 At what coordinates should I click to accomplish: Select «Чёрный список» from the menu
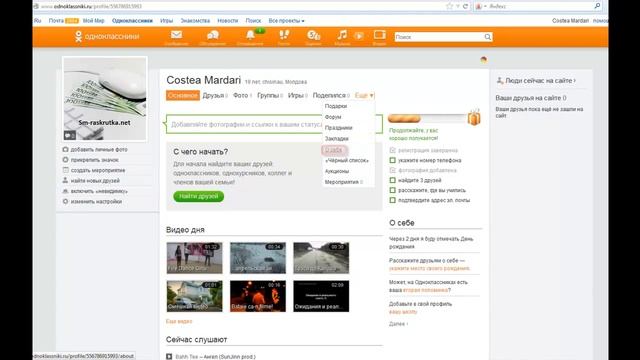(x=347, y=160)
